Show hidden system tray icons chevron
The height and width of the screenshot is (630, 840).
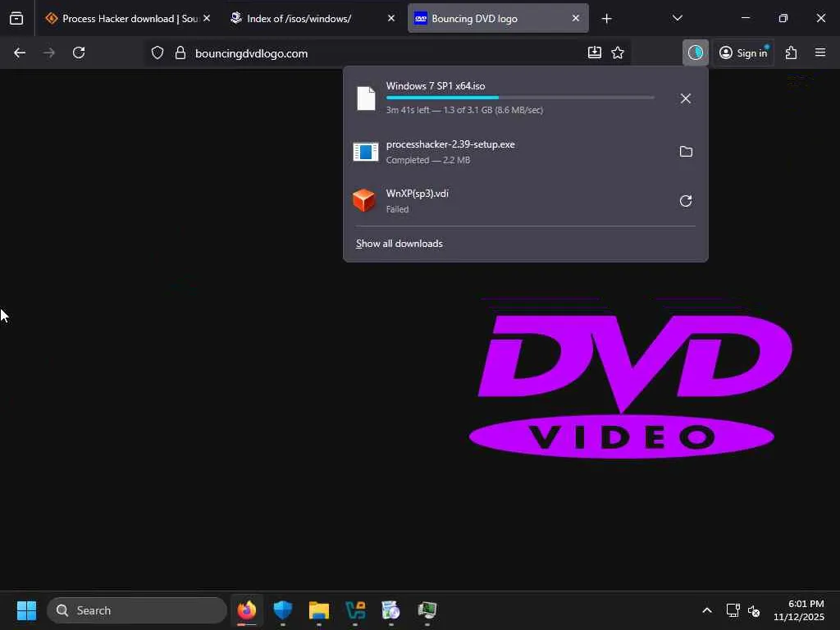706,610
